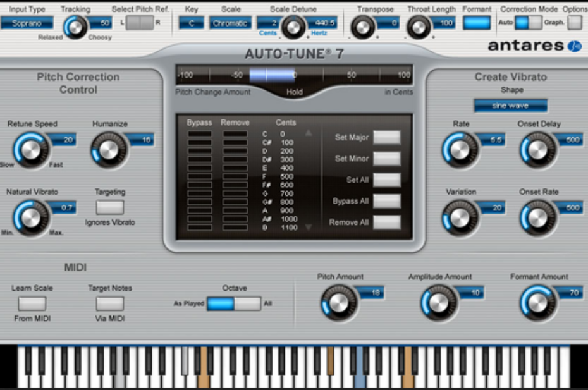Switch Correction Mode between Auto and Graph
The image size is (588, 390).
(x=529, y=23)
